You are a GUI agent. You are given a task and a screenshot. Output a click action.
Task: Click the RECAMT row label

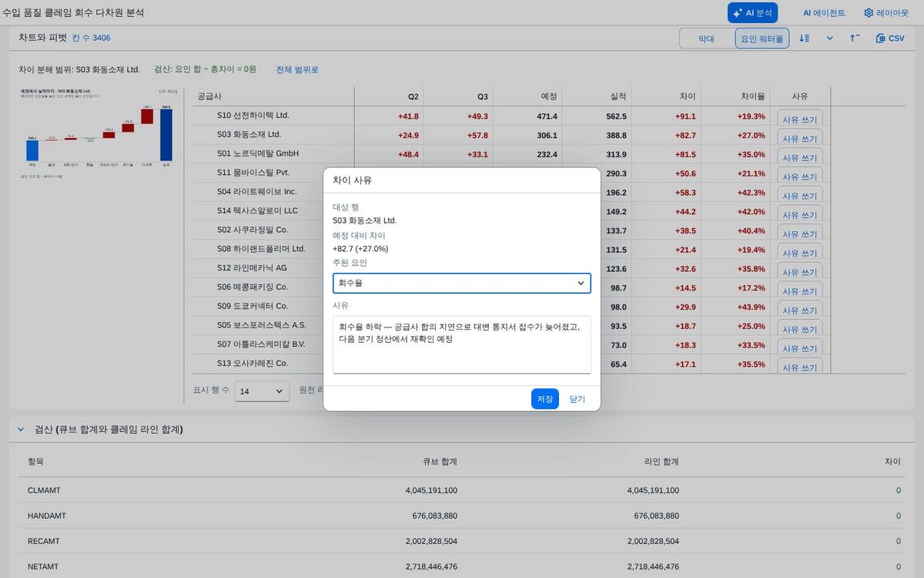(43, 541)
